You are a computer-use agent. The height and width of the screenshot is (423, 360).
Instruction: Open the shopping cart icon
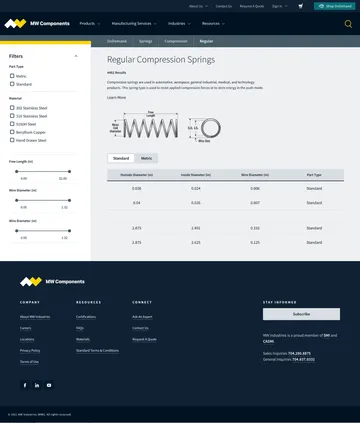pos(301,6)
